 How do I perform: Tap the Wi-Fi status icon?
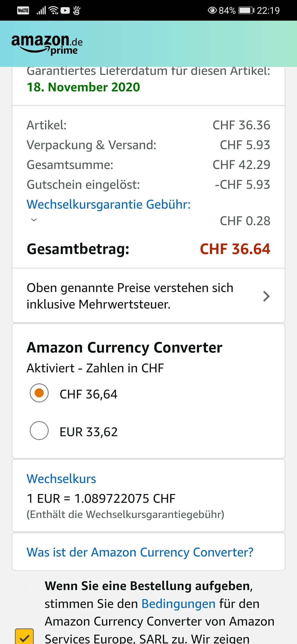53,10
